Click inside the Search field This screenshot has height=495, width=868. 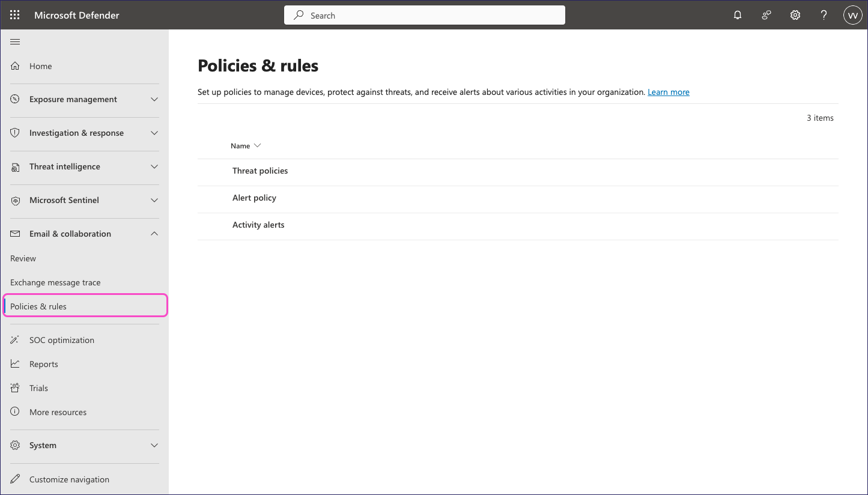click(x=424, y=15)
